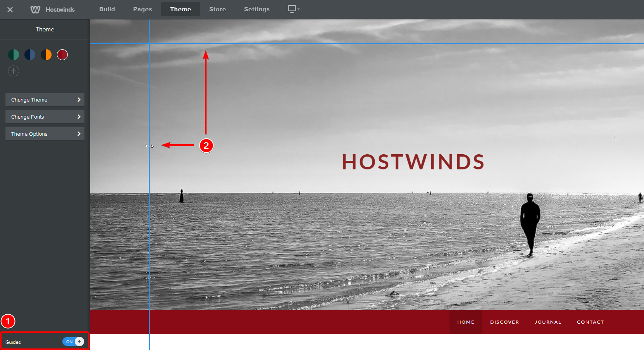Image resolution: width=644 pixels, height=350 pixels.
Task: Open the Store tab
Action: tap(217, 9)
